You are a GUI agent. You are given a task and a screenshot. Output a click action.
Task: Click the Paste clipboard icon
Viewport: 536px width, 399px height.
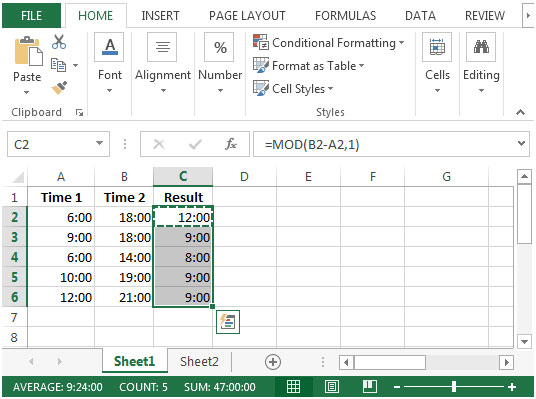click(28, 51)
